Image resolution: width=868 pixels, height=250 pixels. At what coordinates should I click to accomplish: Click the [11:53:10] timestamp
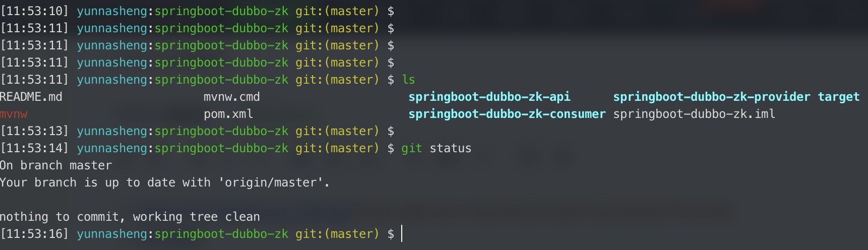(x=34, y=11)
